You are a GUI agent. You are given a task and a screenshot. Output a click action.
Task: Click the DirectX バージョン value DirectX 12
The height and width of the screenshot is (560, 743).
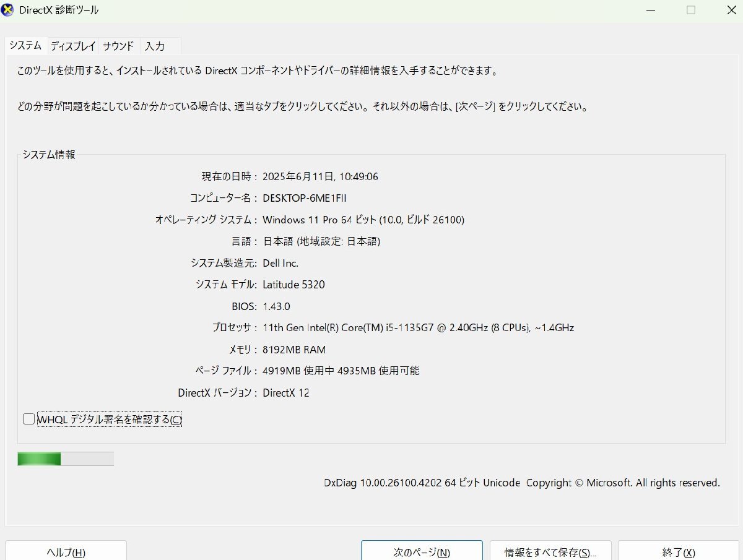pos(287,393)
